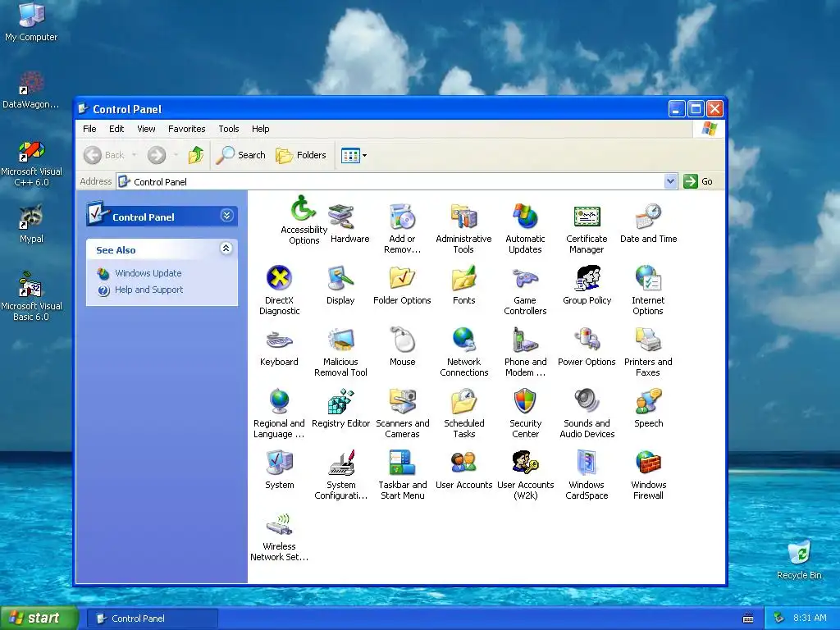840x630 pixels.
Task: Open Administrative Tools
Action: pos(464,229)
